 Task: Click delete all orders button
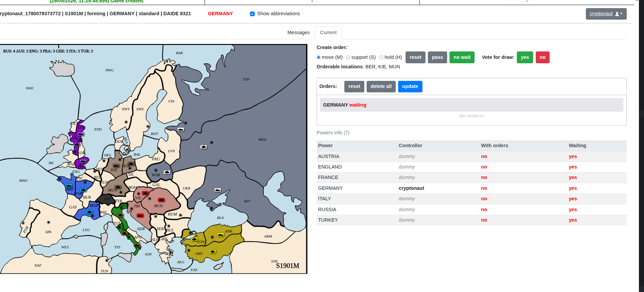pyautogui.click(x=381, y=86)
